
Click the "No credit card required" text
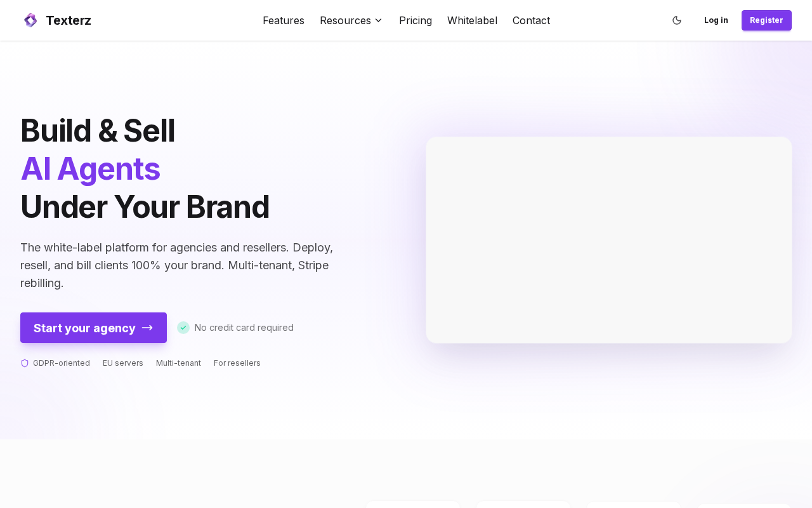[244, 328]
